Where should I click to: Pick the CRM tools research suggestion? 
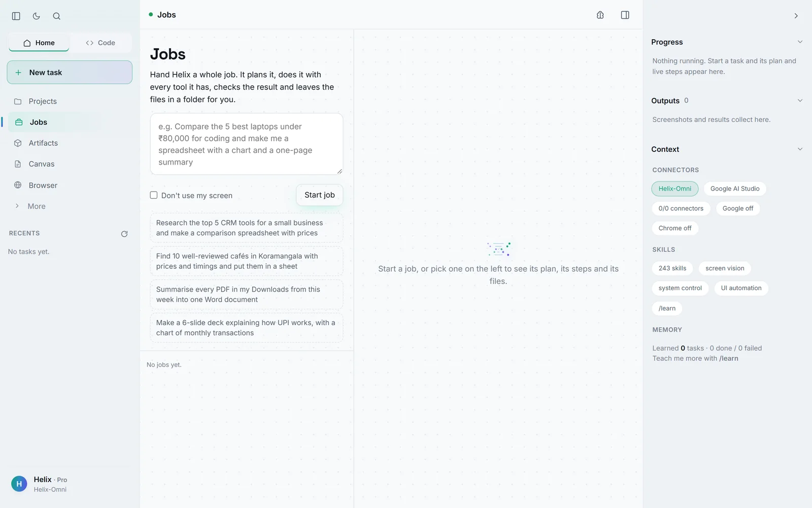tap(246, 228)
